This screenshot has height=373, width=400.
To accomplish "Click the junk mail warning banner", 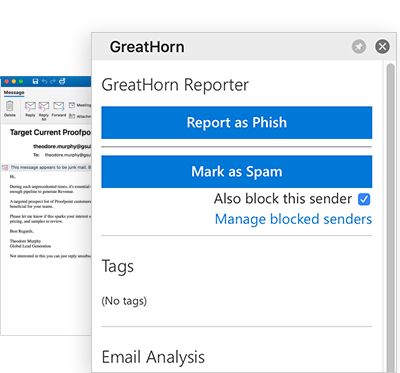I will [x=47, y=167].
